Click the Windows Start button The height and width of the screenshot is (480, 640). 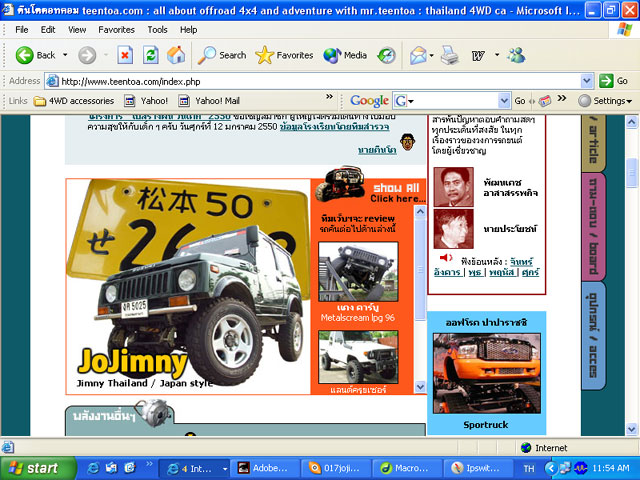[34, 468]
